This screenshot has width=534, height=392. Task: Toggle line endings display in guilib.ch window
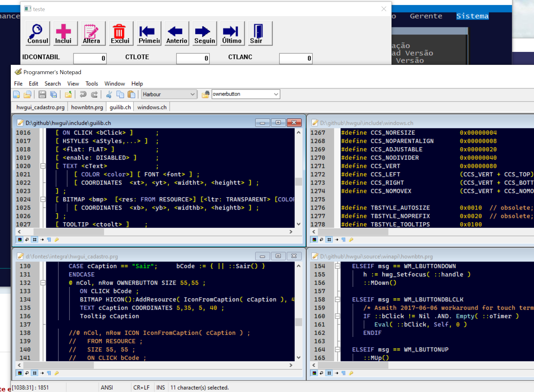point(49,240)
